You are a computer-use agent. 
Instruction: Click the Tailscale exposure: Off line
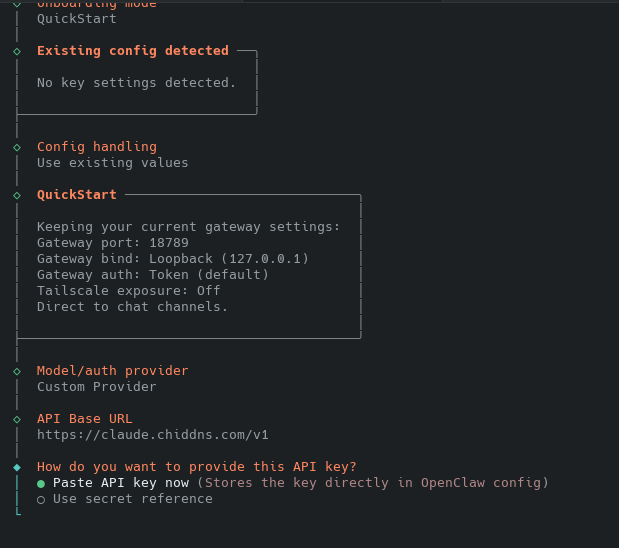pyautogui.click(x=128, y=291)
